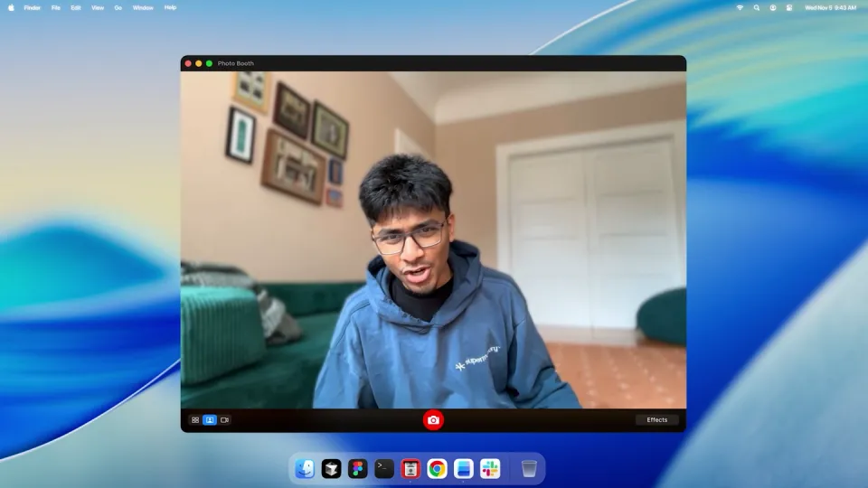The width and height of the screenshot is (868, 488).
Task: Maximize the Photo Booth window with green button
Action: [x=209, y=63]
